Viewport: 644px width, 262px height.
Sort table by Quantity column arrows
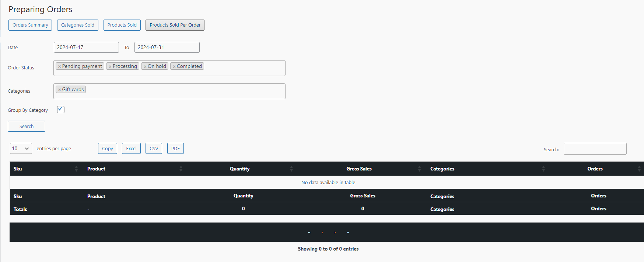[291, 169]
